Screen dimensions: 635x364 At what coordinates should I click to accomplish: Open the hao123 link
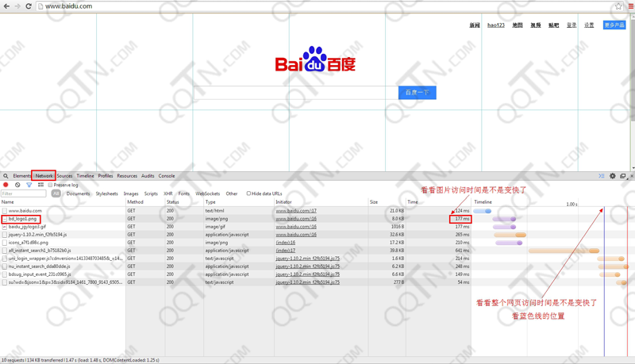pos(496,25)
